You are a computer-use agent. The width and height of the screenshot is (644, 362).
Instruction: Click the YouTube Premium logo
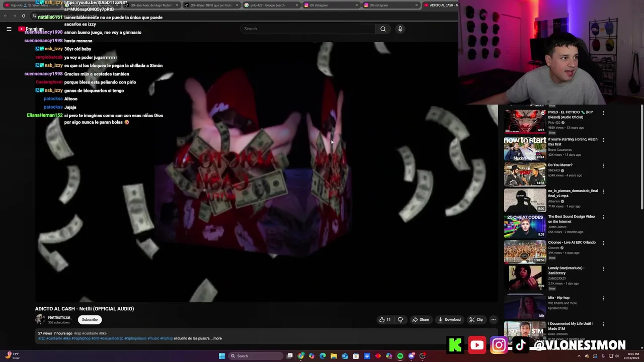coord(31,29)
